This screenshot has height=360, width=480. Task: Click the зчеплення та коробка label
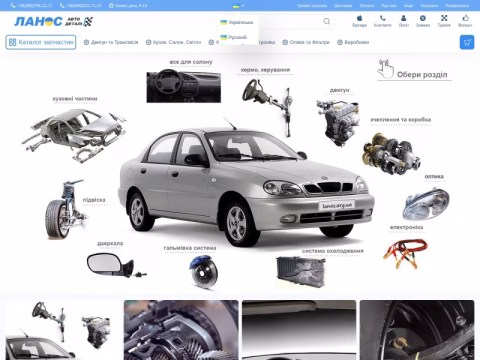pos(401,119)
